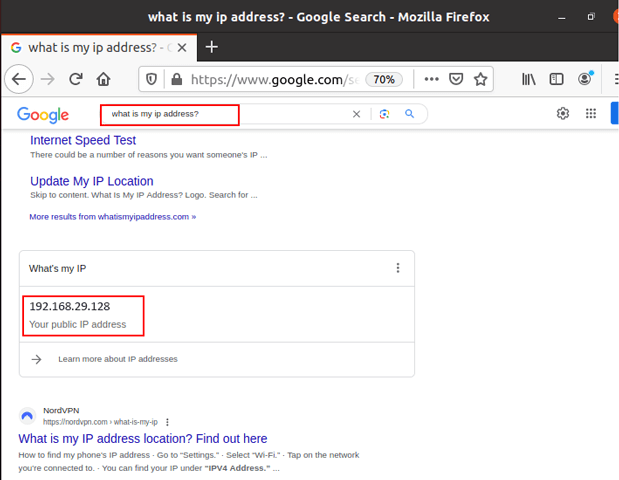The width and height of the screenshot is (619, 480).
Task: Open the What's my IP card options menu
Action: [x=398, y=268]
